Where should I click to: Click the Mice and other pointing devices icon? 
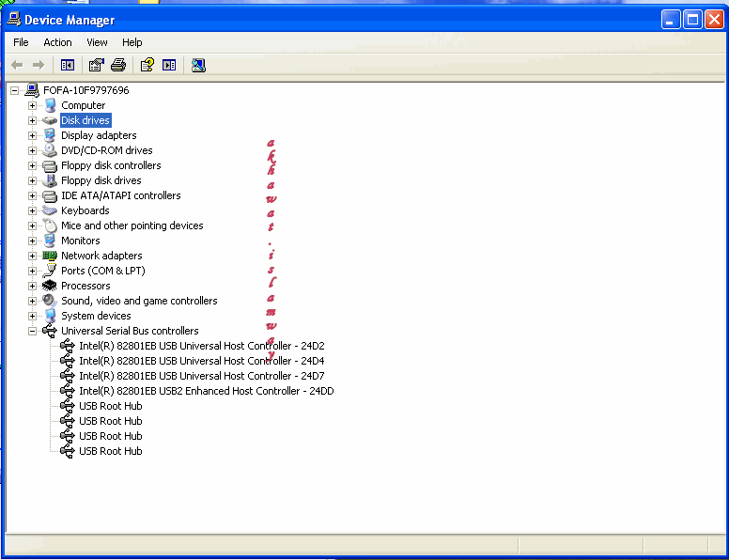(50, 226)
